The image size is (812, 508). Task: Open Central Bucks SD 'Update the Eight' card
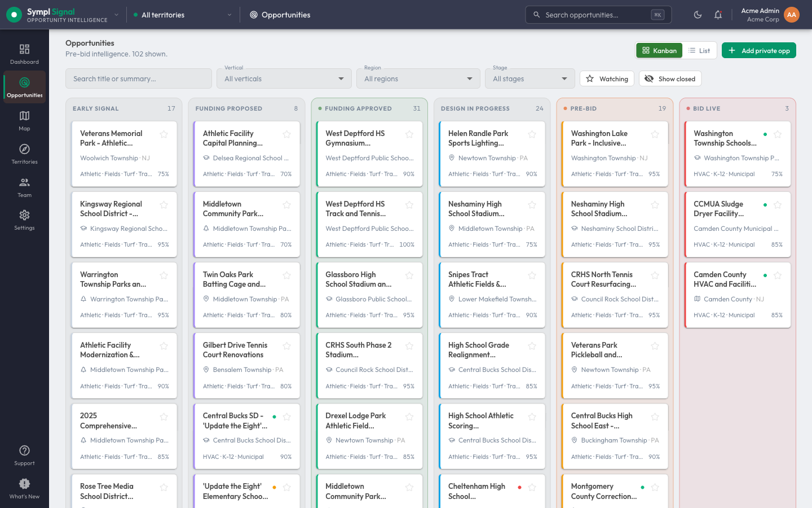click(246, 436)
